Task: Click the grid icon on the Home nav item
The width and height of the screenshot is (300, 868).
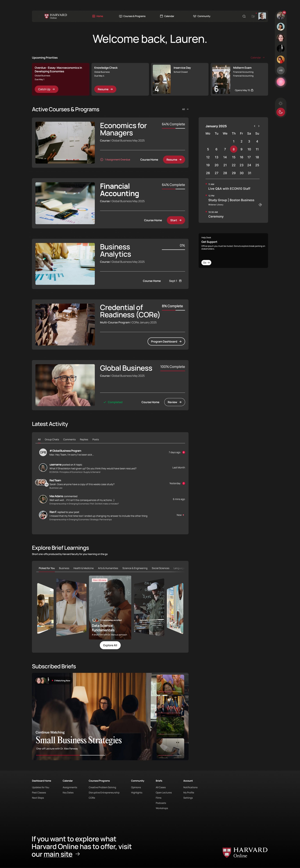Action: pyautogui.click(x=94, y=16)
